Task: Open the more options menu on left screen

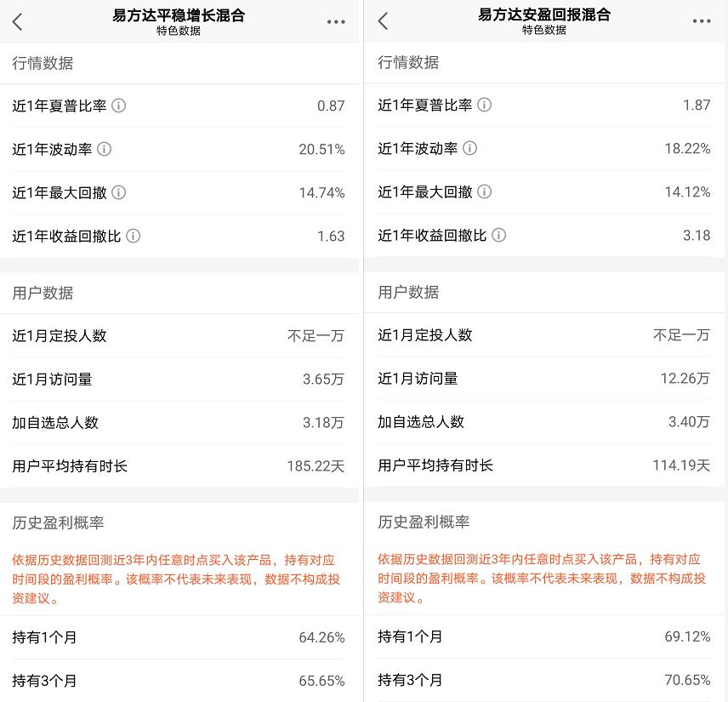Action: click(336, 21)
